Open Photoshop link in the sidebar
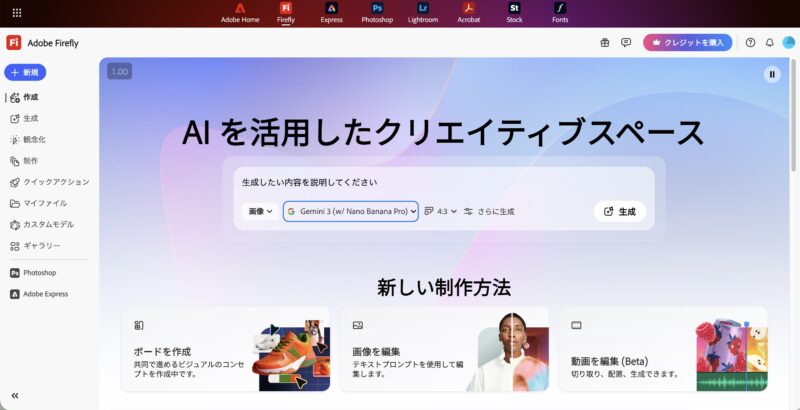Viewport: 800px width, 410px height. click(x=33, y=273)
